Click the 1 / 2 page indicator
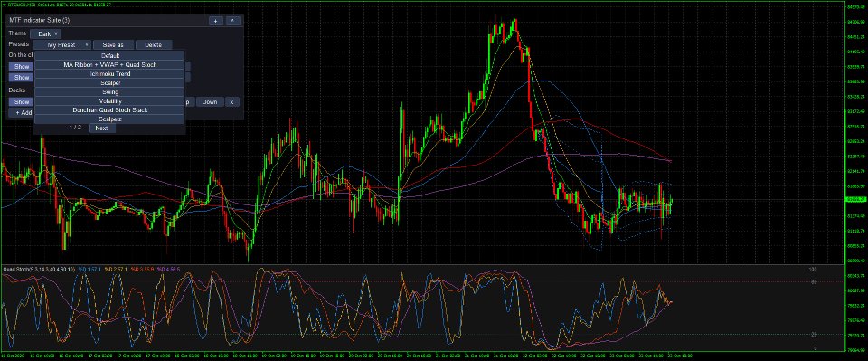 coord(75,128)
